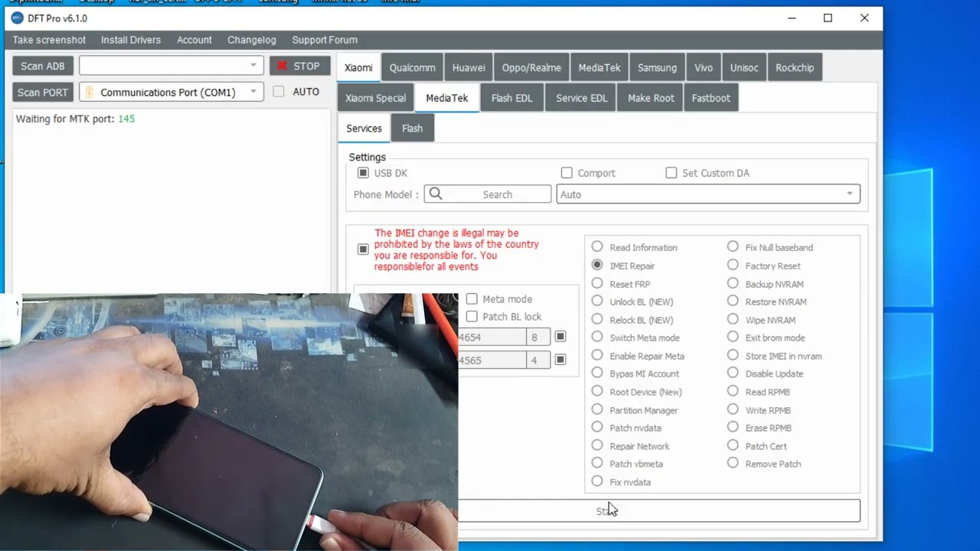980x551 pixels.
Task: Click the magnifier icon in Phone Model search
Action: pos(436,194)
